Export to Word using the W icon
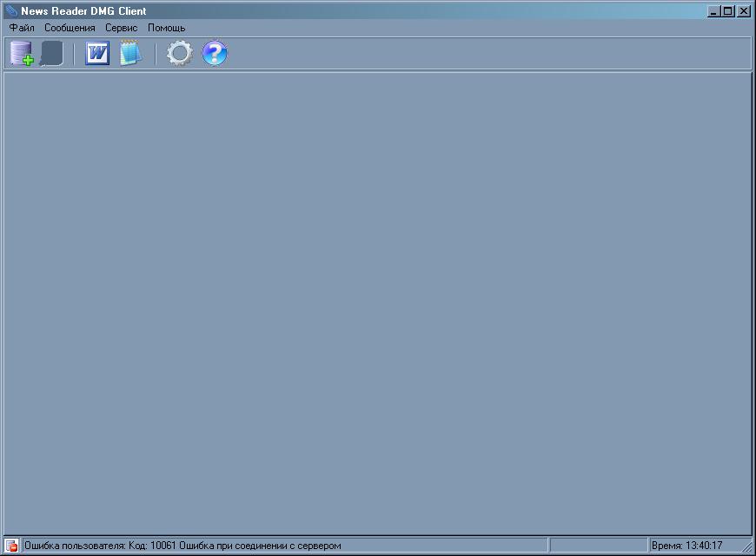This screenshot has width=756, height=556. (x=97, y=54)
